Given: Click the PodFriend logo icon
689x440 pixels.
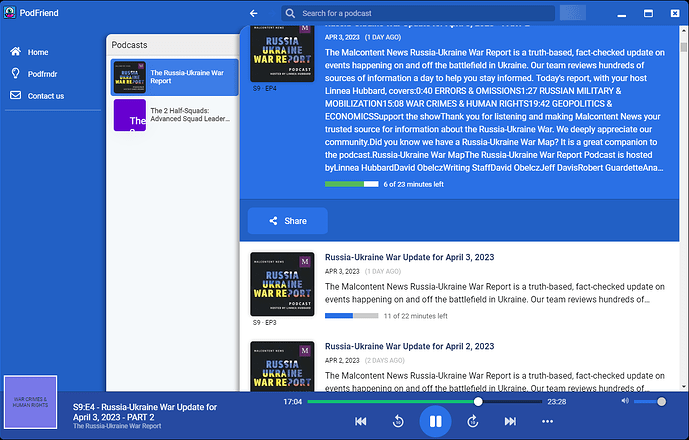Looking at the screenshot, I should (x=10, y=12).
